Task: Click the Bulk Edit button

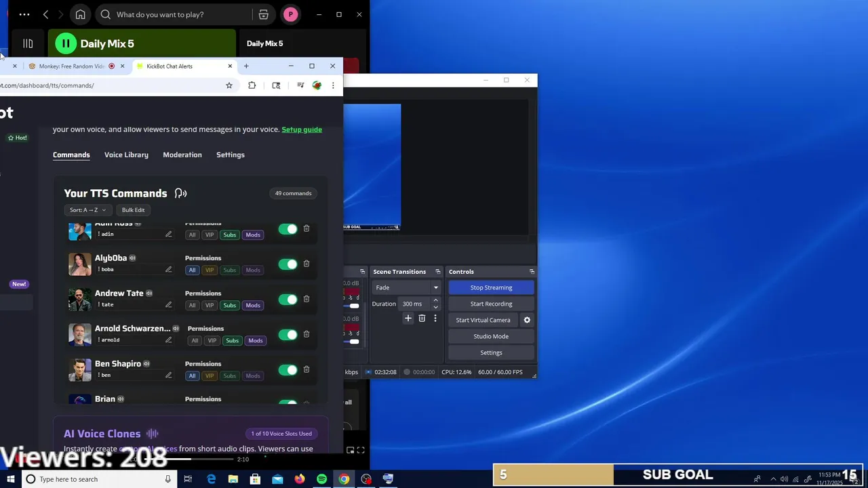Action: [x=133, y=210]
